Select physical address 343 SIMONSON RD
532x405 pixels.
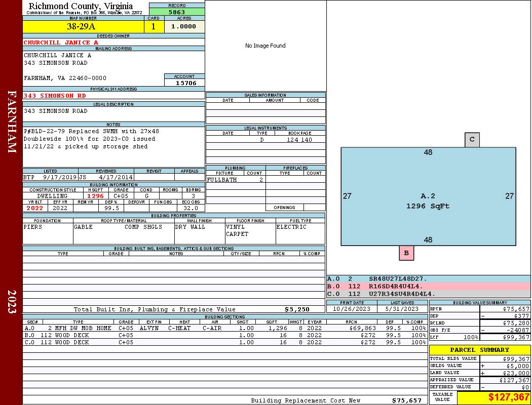point(55,96)
